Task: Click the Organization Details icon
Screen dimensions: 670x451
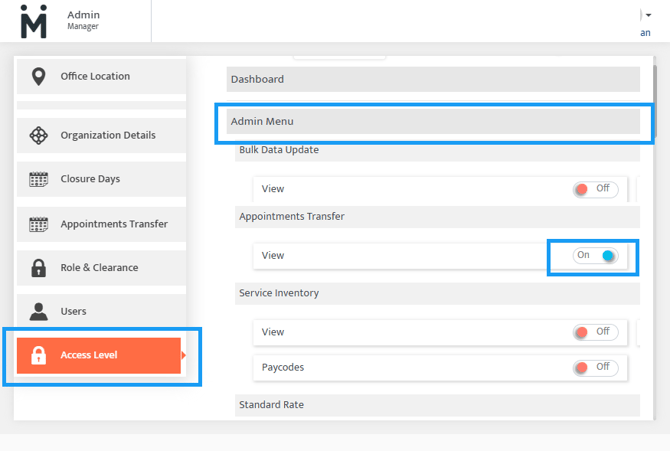Action: click(x=38, y=136)
